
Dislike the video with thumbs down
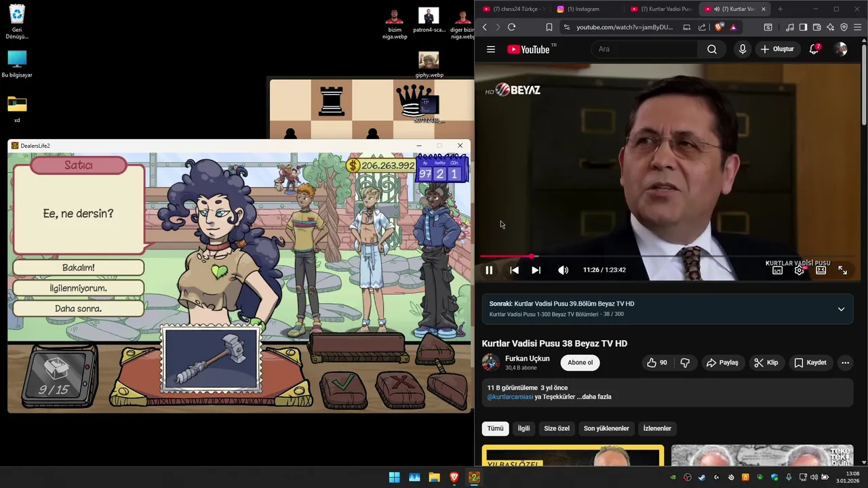pyautogui.click(x=685, y=363)
